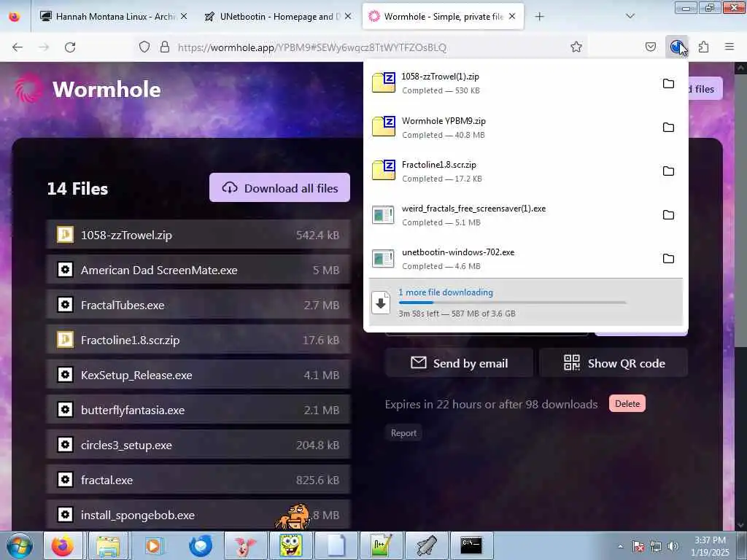The height and width of the screenshot is (560, 747).
Task: Download fractal.exe file
Action: (198, 480)
